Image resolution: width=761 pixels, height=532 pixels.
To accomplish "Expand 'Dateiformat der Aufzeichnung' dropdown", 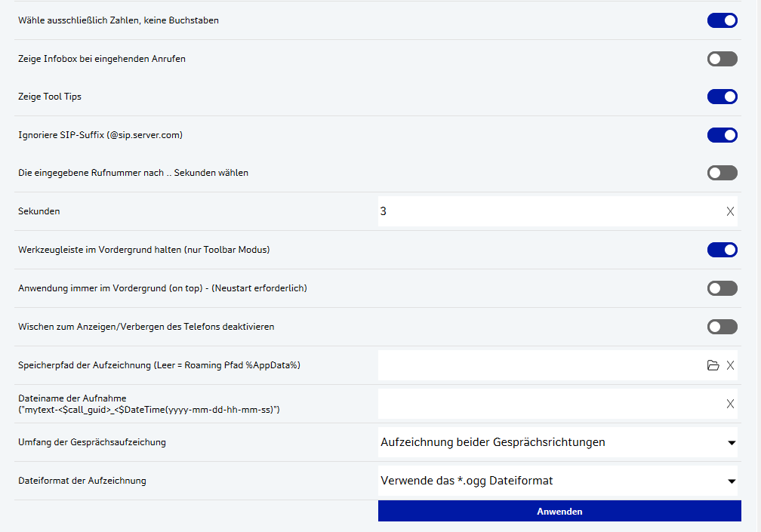I will point(557,481).
